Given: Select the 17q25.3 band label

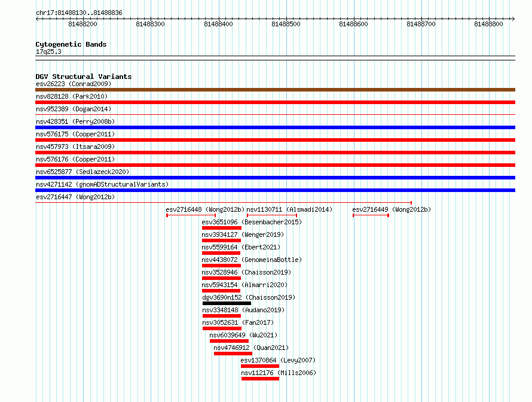Looking at the screenshot, I should pos(48,51).
